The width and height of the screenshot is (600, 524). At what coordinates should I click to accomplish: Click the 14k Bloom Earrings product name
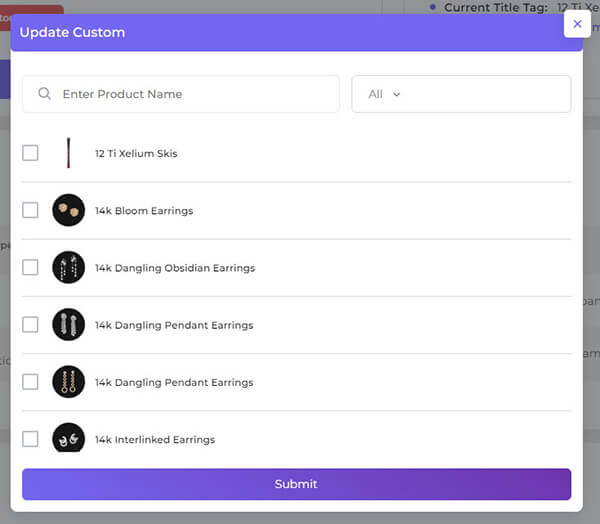[144, 211]
